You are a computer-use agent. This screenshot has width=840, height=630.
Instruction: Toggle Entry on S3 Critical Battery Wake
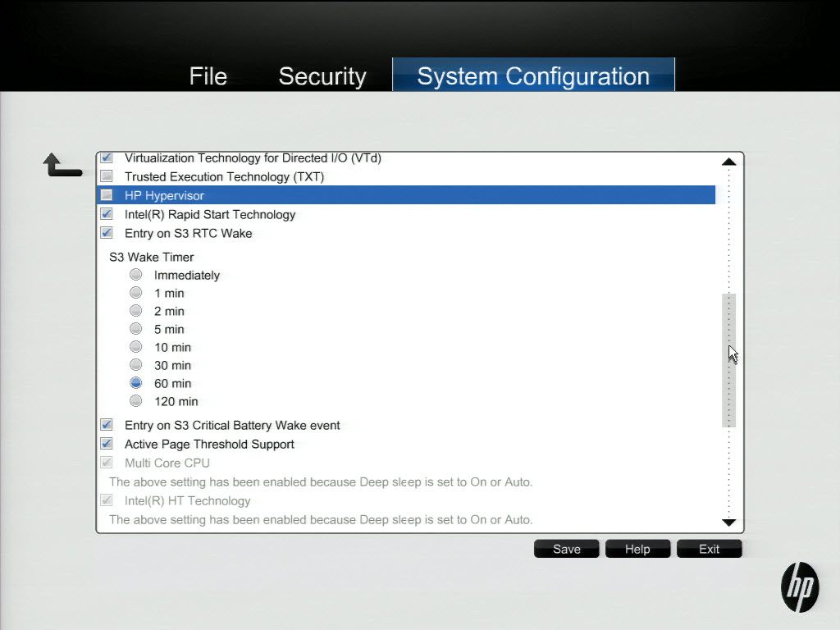point(107,425)
